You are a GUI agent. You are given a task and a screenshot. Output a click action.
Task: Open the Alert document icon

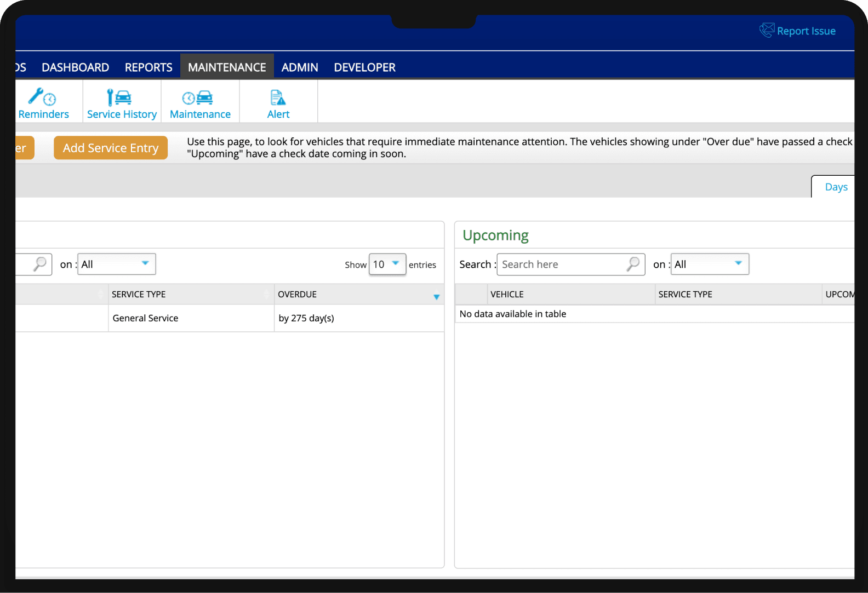(278, 97)
